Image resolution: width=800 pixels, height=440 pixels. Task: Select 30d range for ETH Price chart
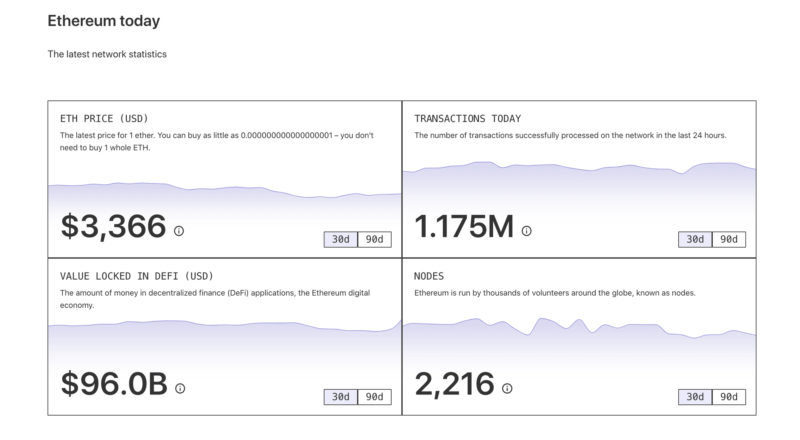[340, 239]
